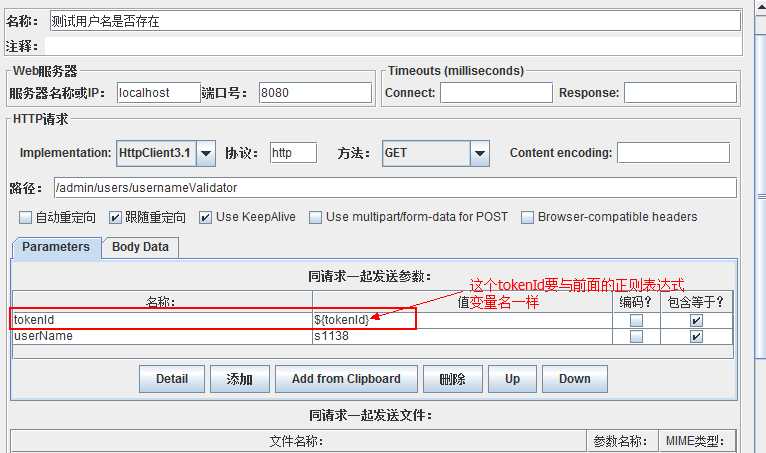Click the path /admin/users/usernameValidator field
This screenshot has width=766, height=453.
pyautogui.click(x=395, y=188)
